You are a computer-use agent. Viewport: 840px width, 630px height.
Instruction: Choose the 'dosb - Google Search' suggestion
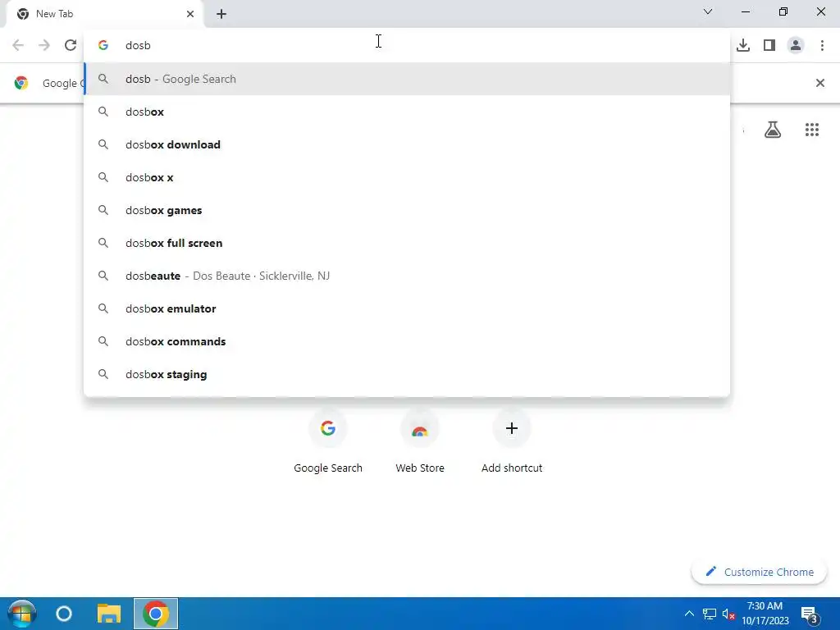pyautogui.click(x=407, y=79)
